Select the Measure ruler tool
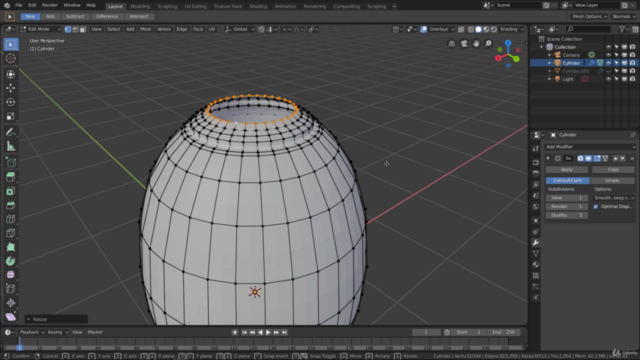Viewport: 640px width, 360px height. (x=11, y=147)
